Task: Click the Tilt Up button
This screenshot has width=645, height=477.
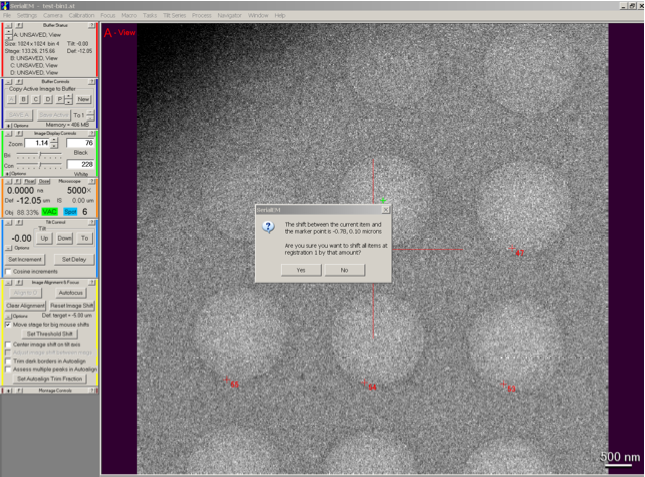Action: point(44,239)
